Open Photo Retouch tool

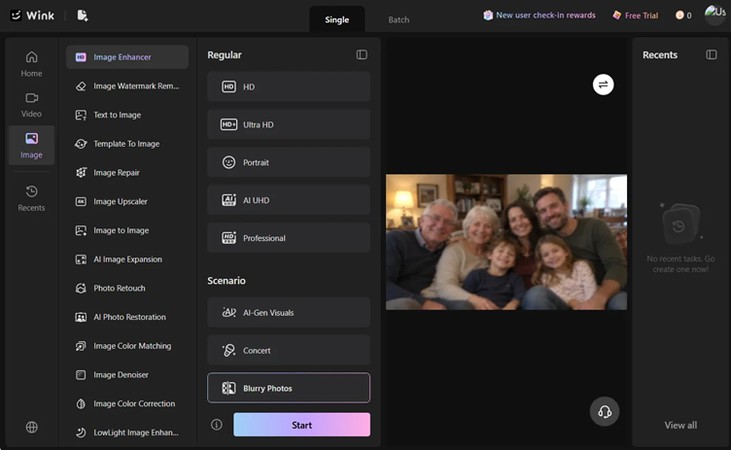point(127,288)
